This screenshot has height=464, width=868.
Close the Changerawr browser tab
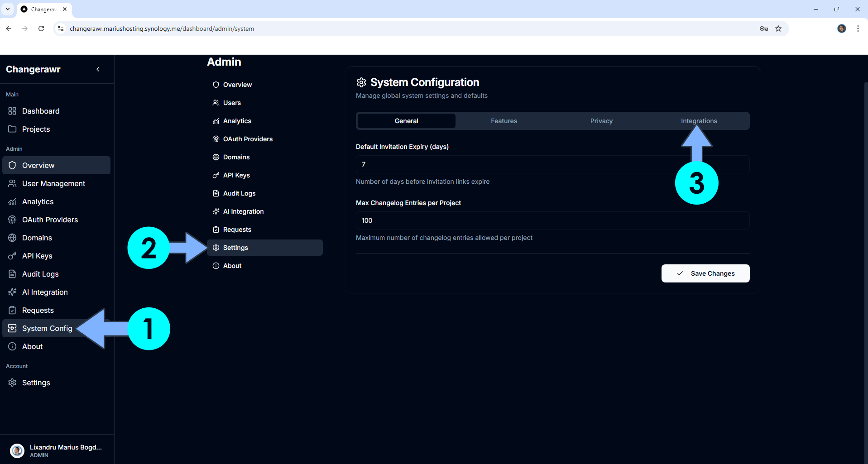(65, 9)
